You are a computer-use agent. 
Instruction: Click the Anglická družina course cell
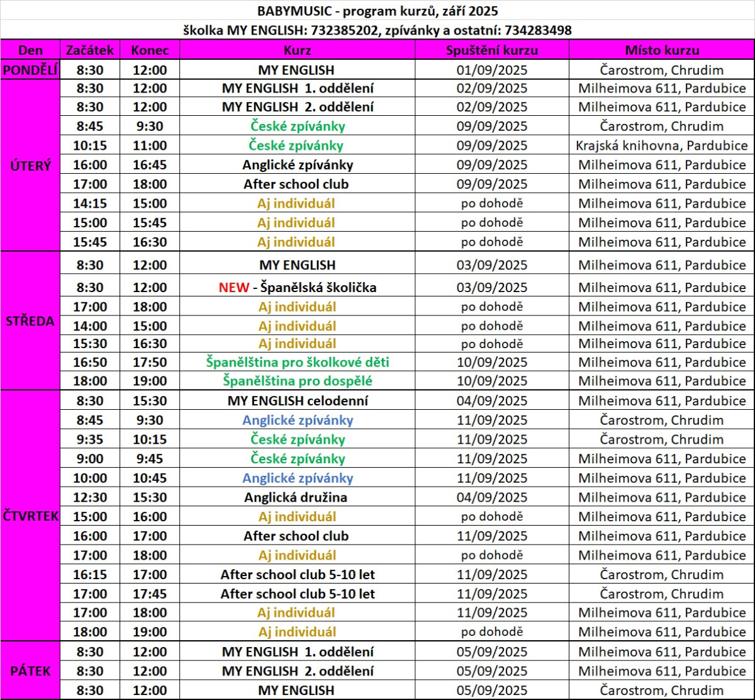(297, 497)
